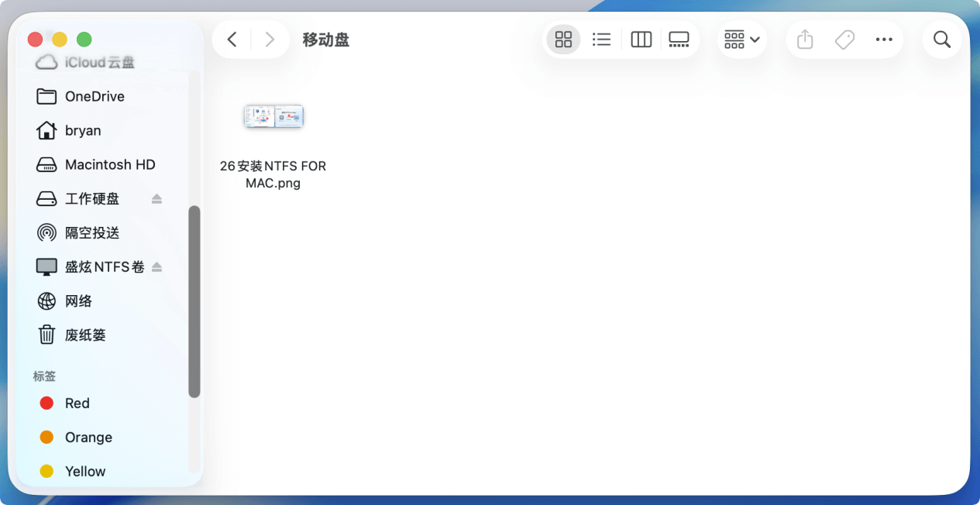Switch to list view
The height and width of the screenshot is (505, 980).
[602, 39]
